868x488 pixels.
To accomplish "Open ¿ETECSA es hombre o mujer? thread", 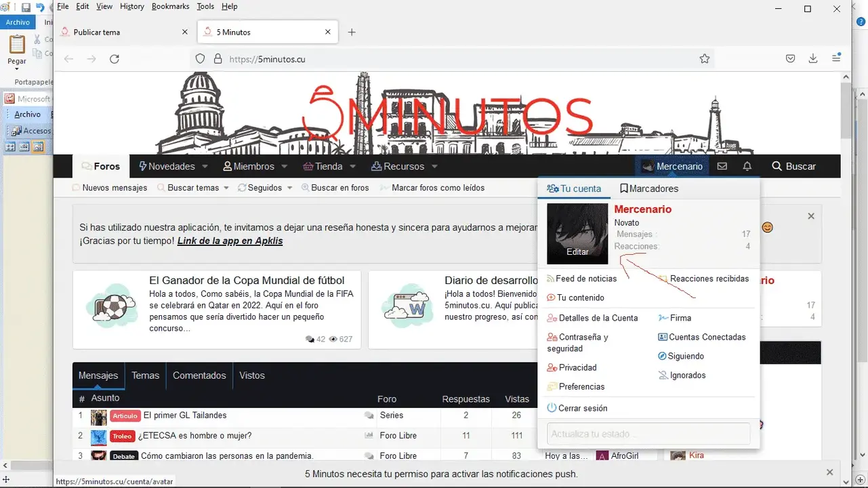I will [195, 436].
